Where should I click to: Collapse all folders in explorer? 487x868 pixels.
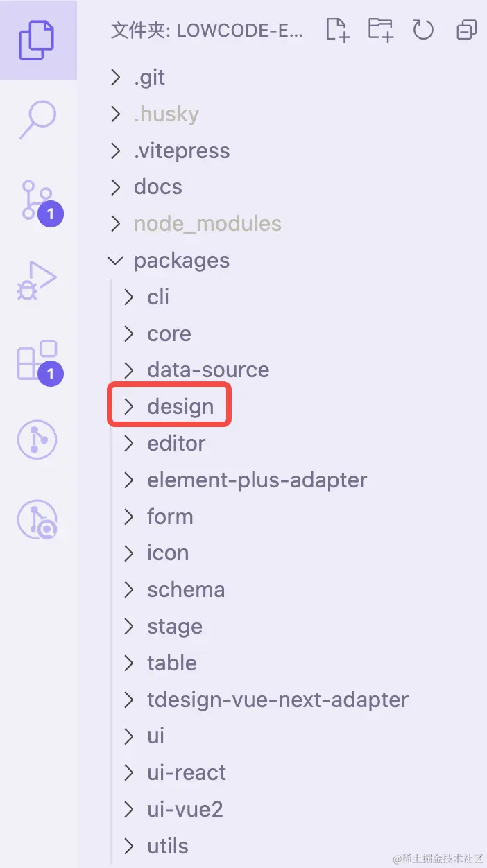coord(466,30)
